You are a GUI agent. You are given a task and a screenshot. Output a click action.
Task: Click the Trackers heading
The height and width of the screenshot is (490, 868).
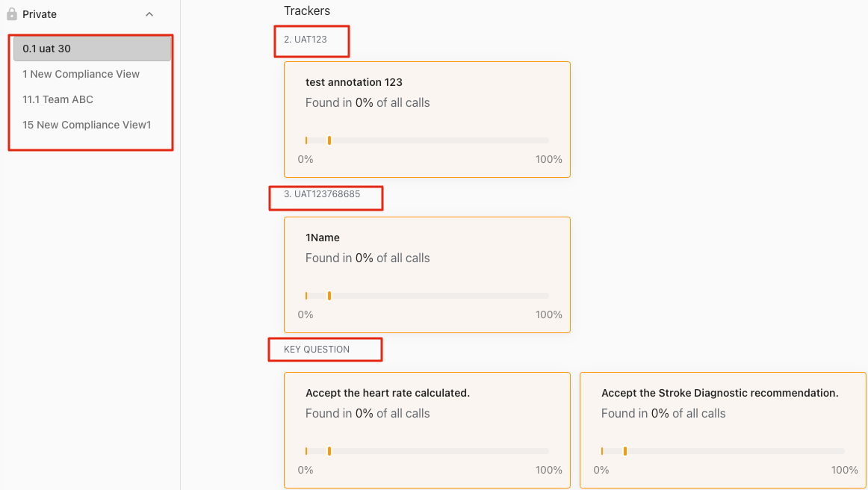(x=307, y=10)
